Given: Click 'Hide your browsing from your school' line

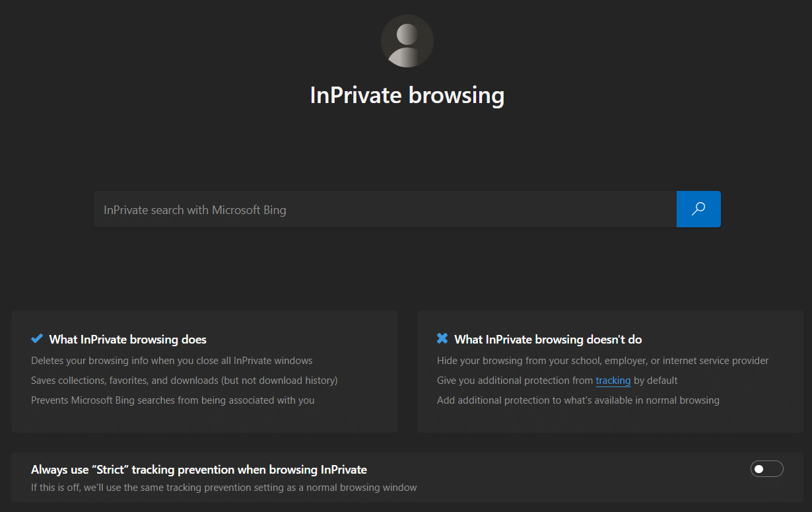Looking at the screenshot, I should 603,361.
